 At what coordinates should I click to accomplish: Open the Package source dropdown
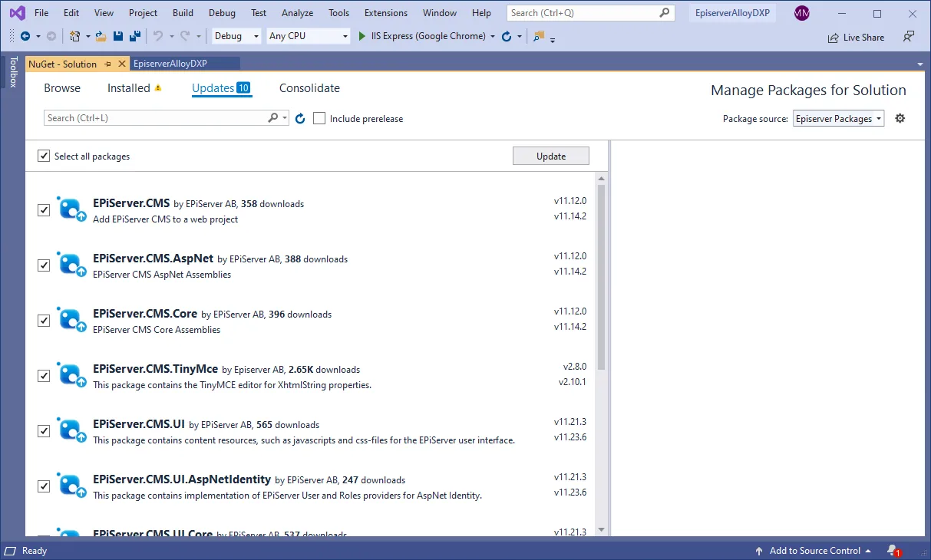[838, 118]
